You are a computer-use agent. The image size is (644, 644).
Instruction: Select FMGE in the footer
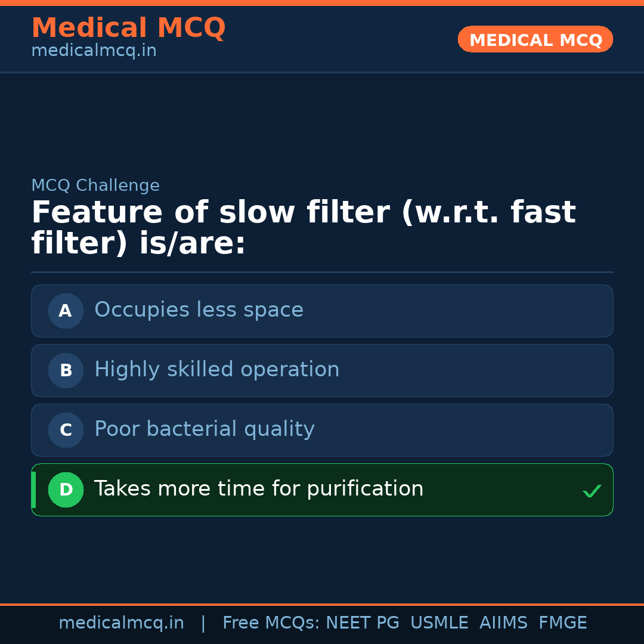(563, 623)
